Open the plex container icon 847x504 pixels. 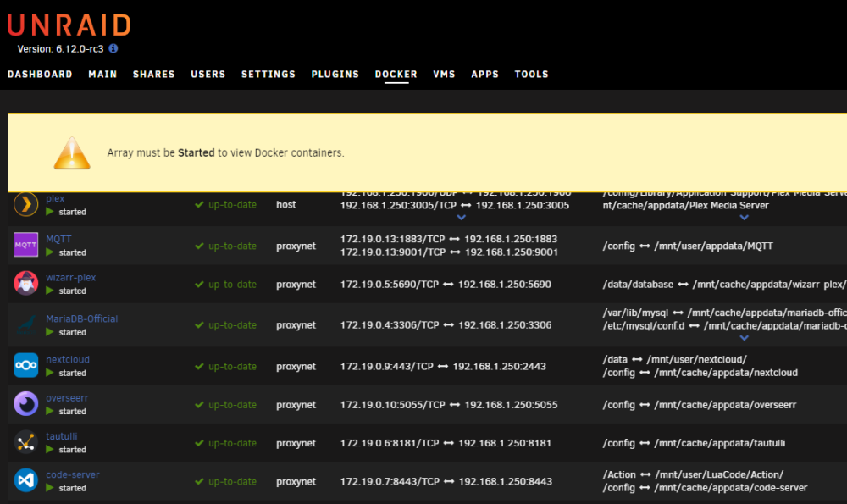26,204
